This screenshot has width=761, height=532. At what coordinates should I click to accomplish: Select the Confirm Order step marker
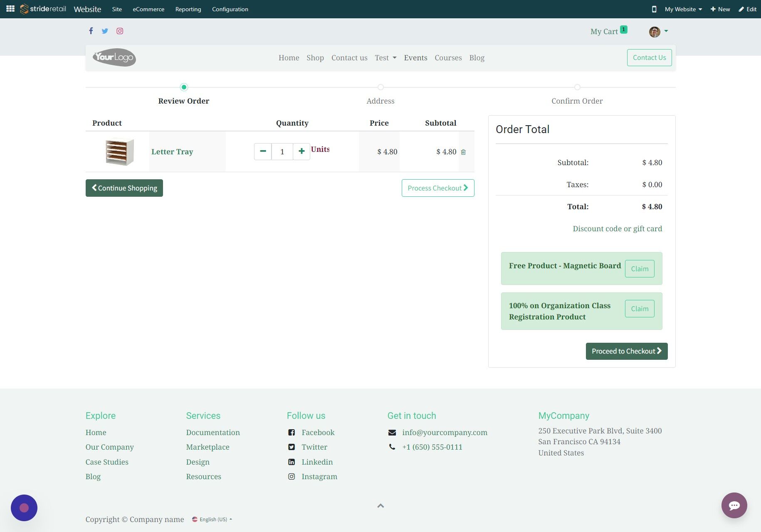coord(577,87)
